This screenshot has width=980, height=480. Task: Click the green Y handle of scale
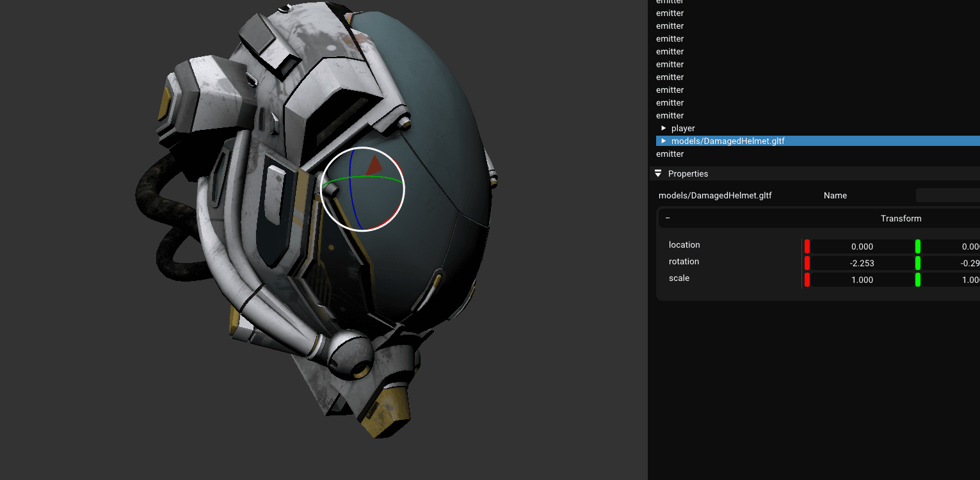coord(918,280)
